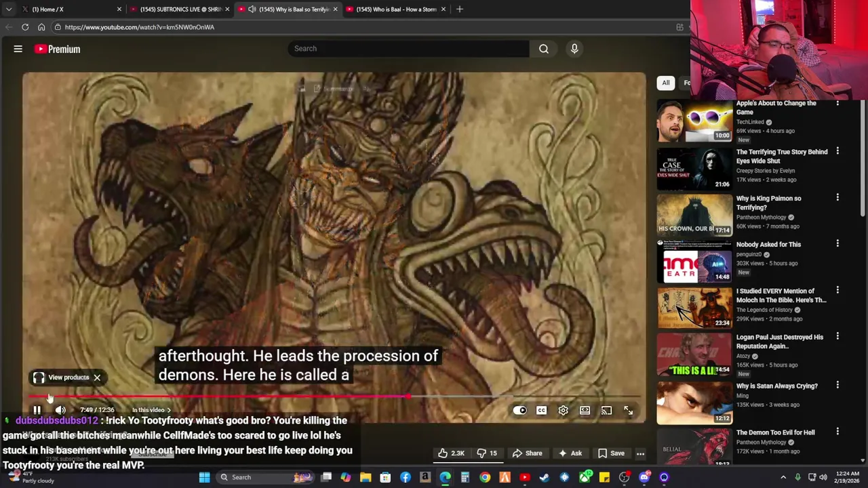Screen dimensions: 868x488
Task: Open 'Why is King Paimon so Terrifying?' title
Action: pos(768,203)
